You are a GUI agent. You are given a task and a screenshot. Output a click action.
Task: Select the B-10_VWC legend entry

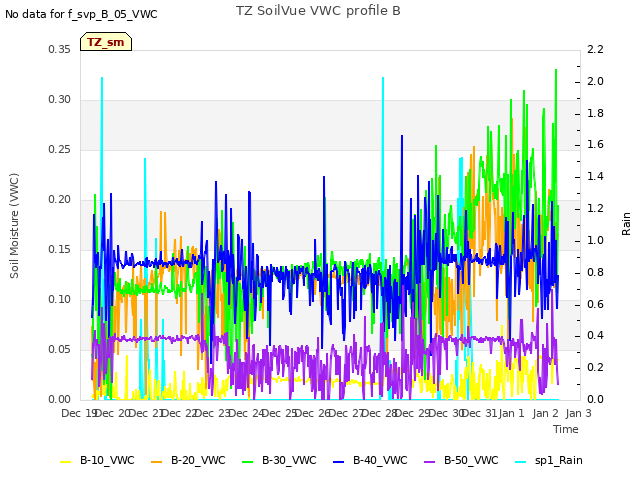pyautogui.click(x=97, y=460)
